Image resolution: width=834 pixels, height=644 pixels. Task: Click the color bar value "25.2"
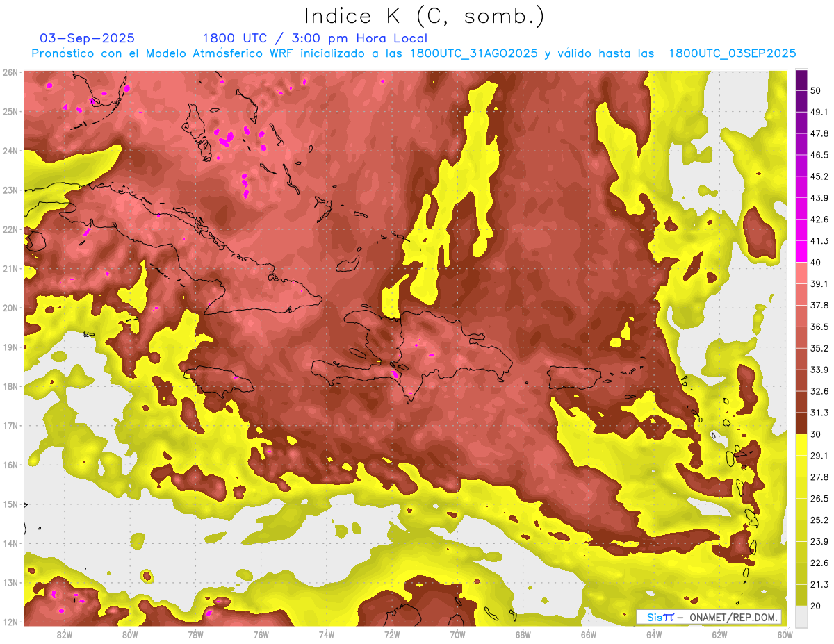click(x=819, y=520)
